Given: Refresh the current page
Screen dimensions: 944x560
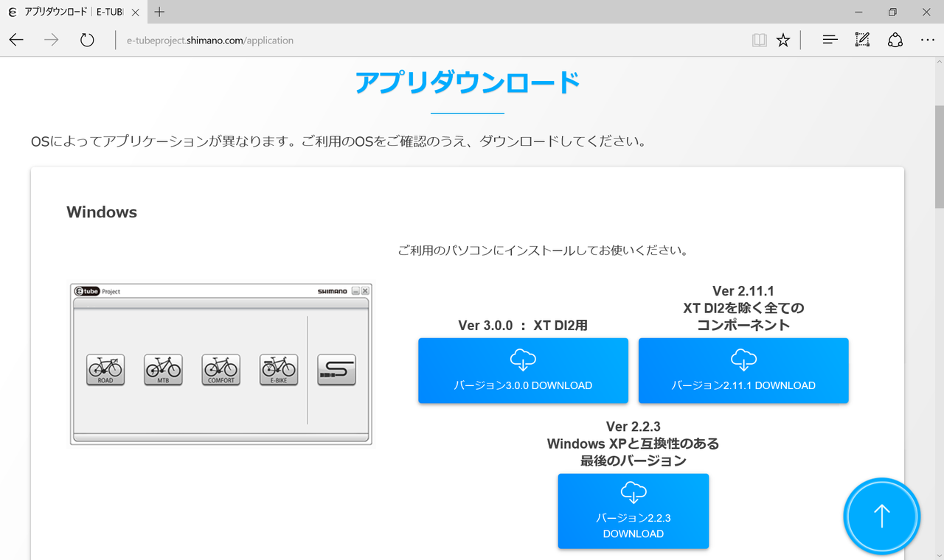Looking at the screenshot, I should tap(87, 40).
